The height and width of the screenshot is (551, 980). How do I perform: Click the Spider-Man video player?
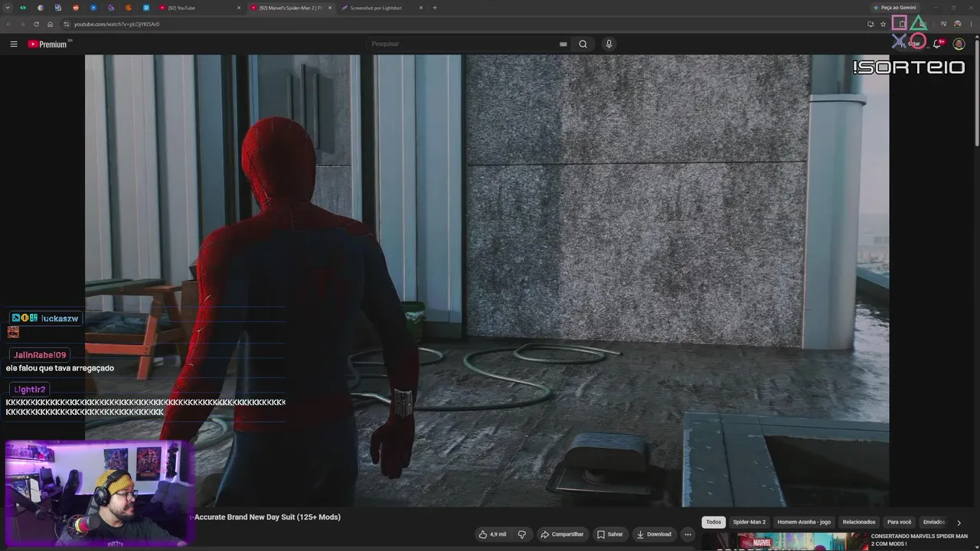click(x=487, y=280)
